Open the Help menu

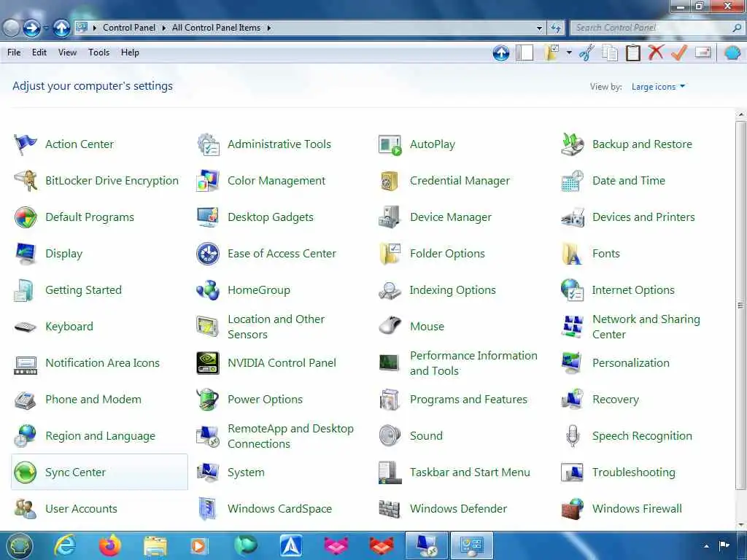[130, 52]
